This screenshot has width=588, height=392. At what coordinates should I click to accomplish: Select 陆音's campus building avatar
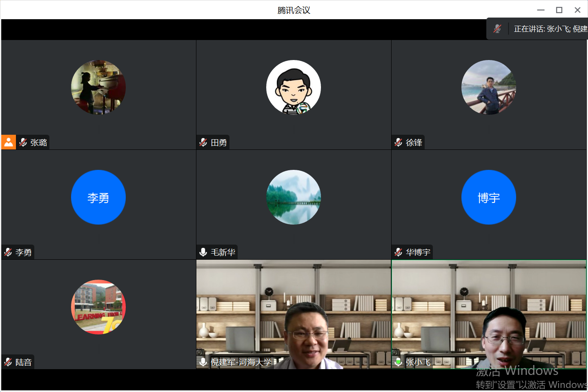coord(98,307)
